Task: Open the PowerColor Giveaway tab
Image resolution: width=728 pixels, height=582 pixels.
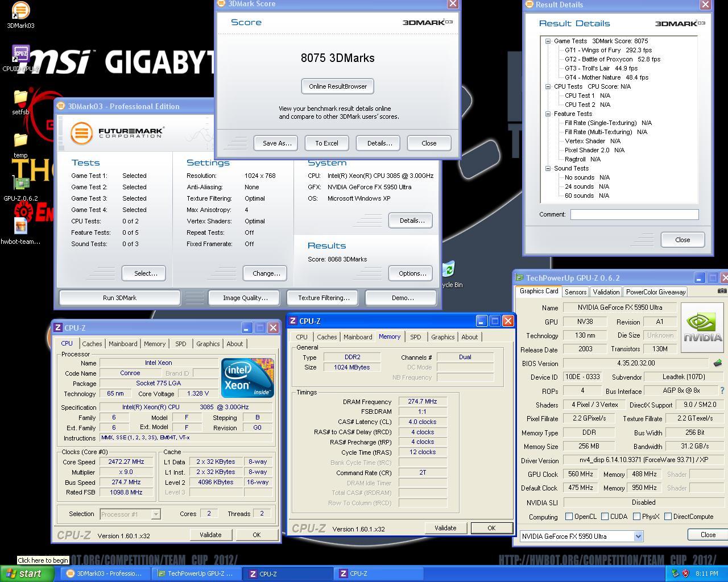Action: [656, 292]
